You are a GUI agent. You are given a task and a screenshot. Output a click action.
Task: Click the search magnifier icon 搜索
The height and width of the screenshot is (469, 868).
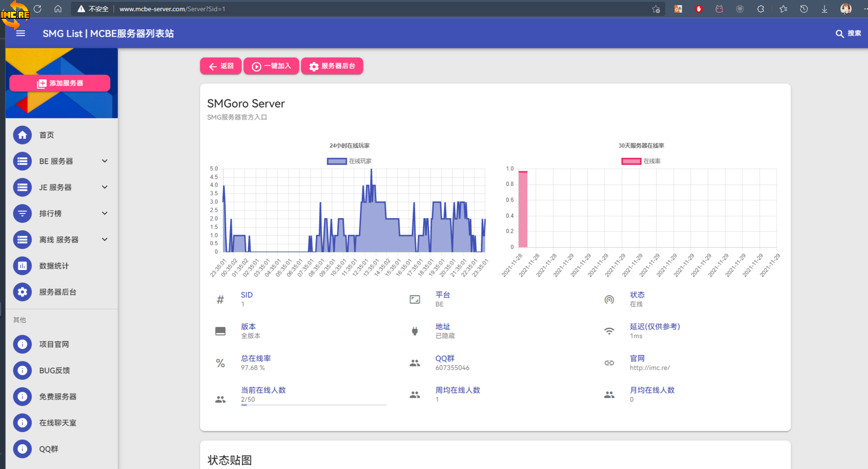839,33
